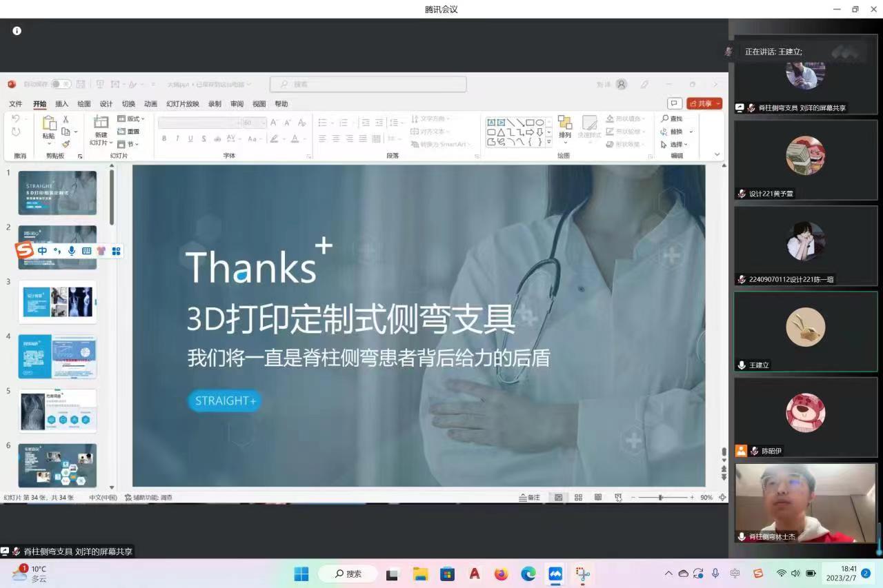883x588 pixels.
Task: Switch to Animations (动画) tab
Action: coord(150,104)
